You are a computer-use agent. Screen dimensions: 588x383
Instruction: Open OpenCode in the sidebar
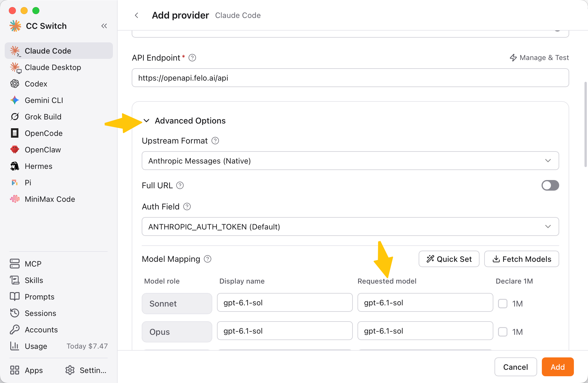pyautogui.click(x=59, y=133)
